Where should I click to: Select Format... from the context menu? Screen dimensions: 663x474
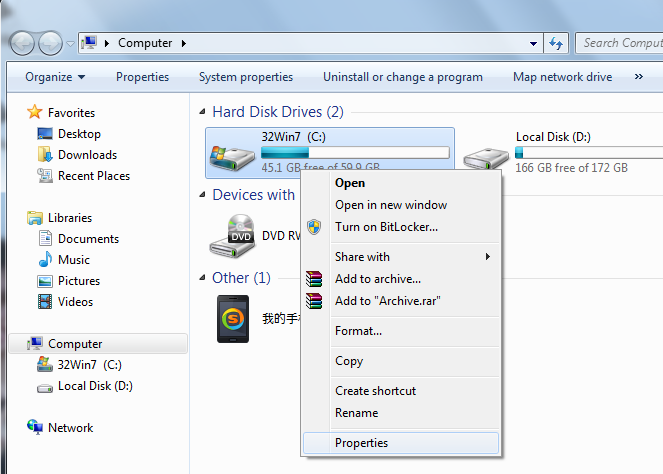click(x=358, y=331)
